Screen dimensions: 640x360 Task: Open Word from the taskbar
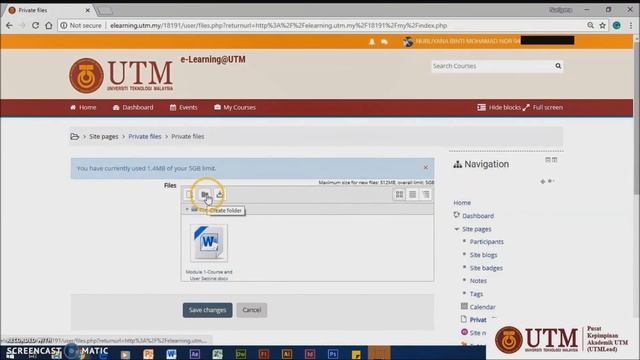(x=171, y=354)
